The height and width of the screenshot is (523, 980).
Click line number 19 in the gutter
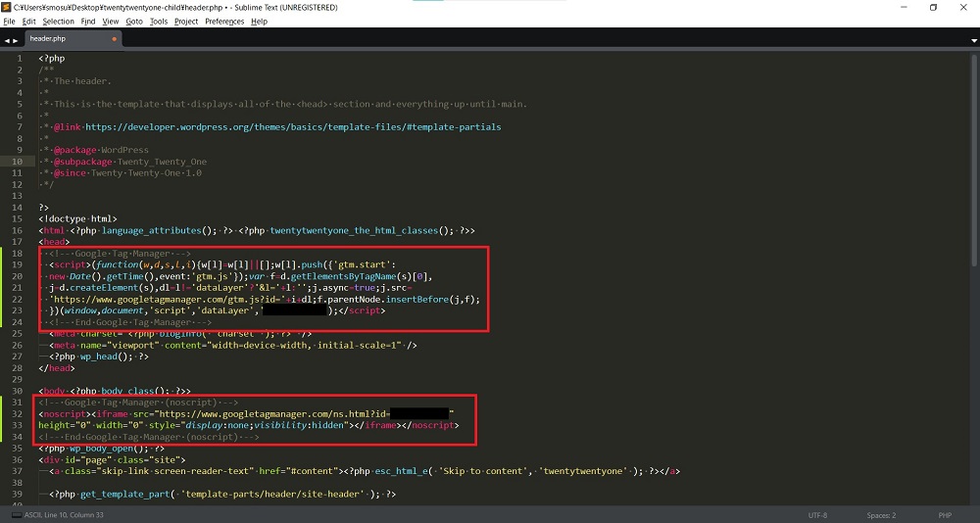(18, 264)
